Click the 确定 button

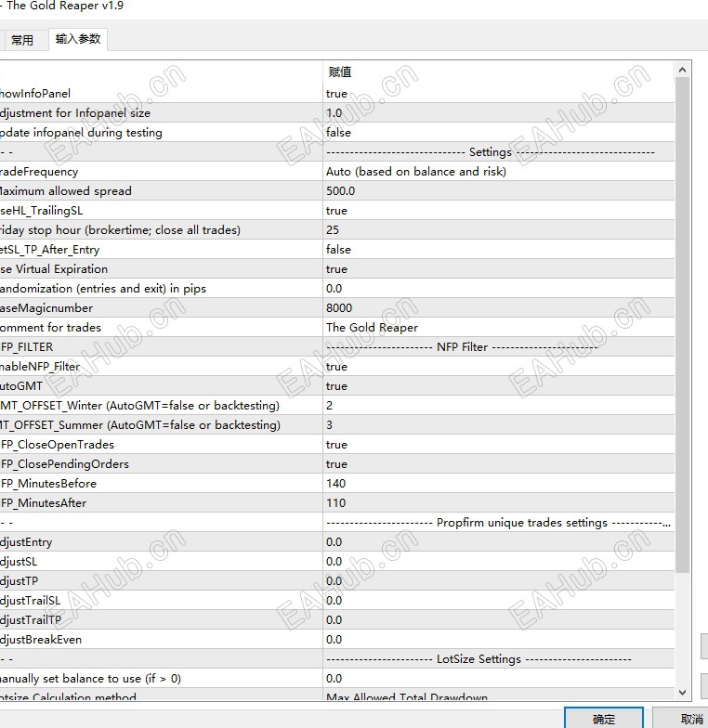[604, 719]
